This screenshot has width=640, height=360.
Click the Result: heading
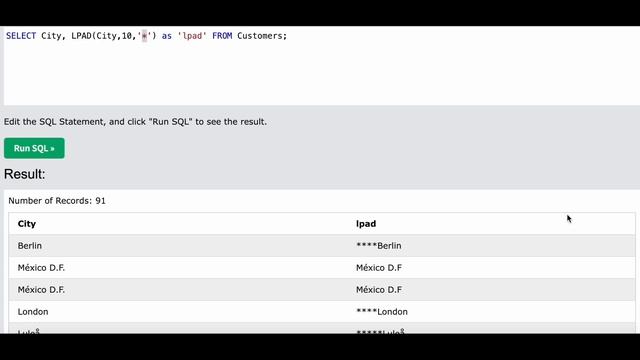[x=24, y=174]
